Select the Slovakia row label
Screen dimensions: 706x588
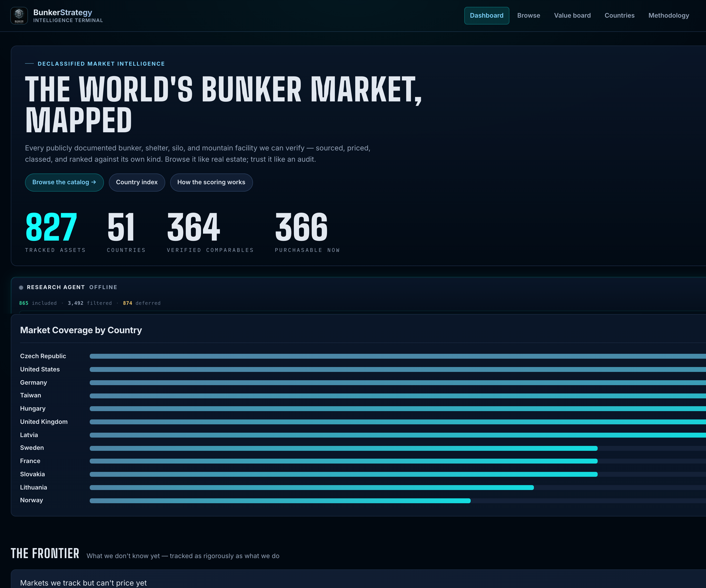(x=32, y=474)
